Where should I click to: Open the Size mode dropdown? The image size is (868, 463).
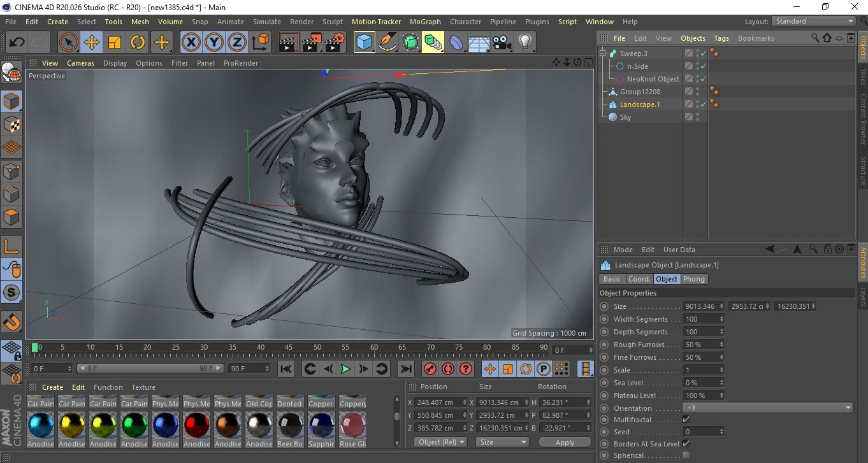click(x=503, y=442)
